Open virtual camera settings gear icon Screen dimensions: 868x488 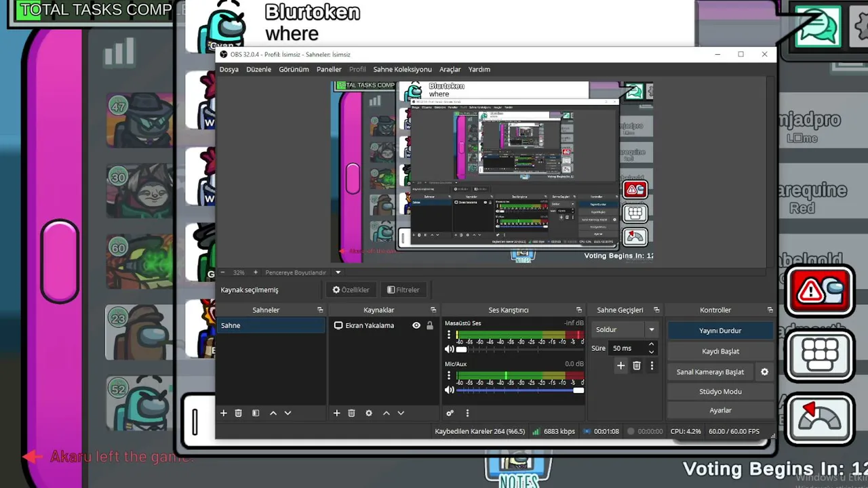[x=765, y=372]
